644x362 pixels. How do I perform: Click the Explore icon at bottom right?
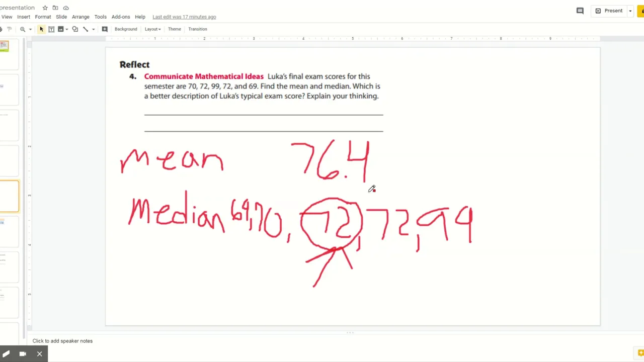point(640,353)
